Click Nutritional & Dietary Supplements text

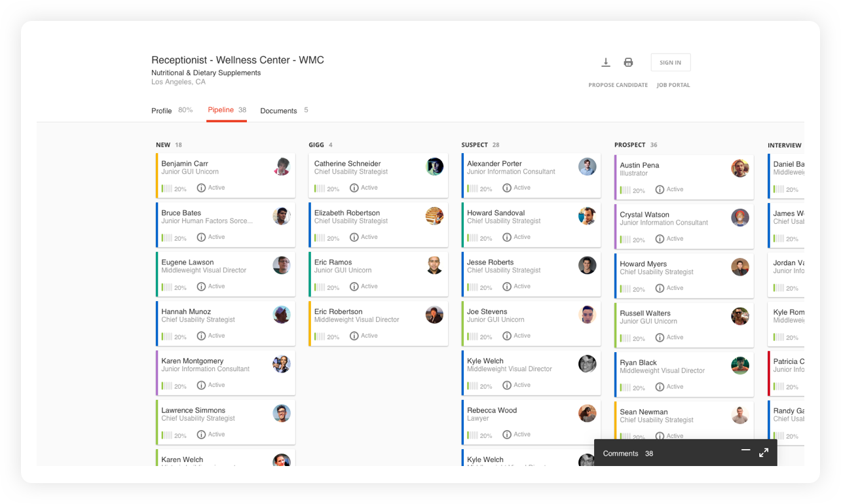click(206, 73)
